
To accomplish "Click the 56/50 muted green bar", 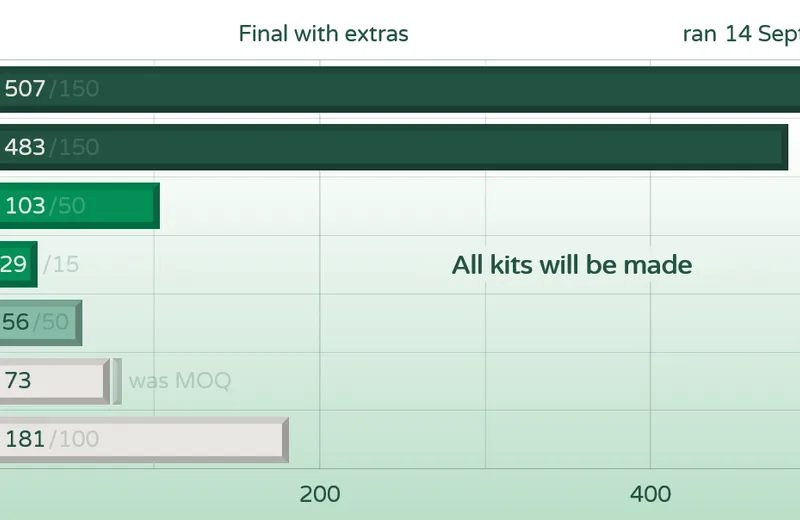I will tap(41, 323).
